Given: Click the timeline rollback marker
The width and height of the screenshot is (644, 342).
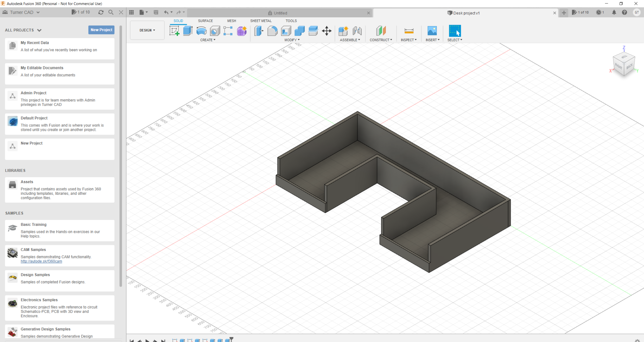Looking at the screenshot, I should 231,339.
